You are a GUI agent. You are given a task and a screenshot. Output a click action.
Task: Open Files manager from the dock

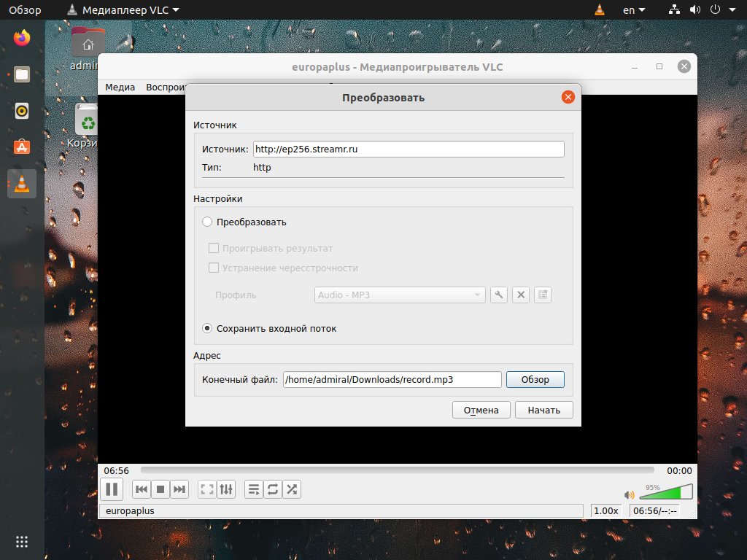[22, 74]
